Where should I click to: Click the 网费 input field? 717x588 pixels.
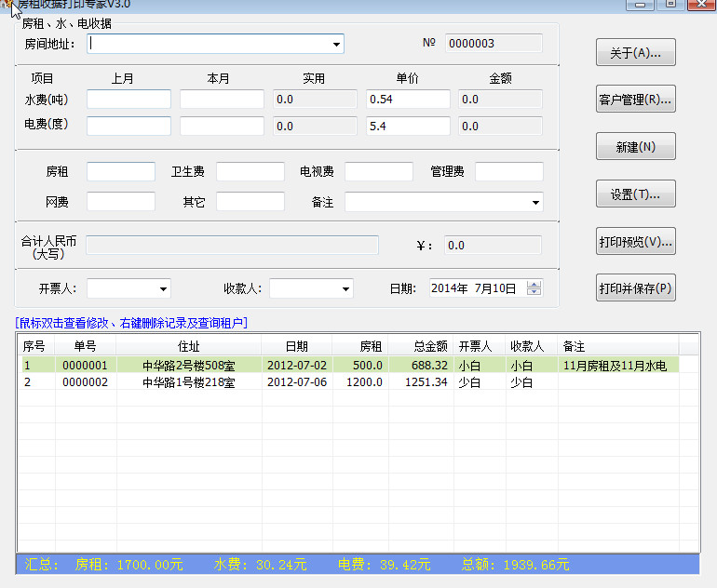[121, 202]
